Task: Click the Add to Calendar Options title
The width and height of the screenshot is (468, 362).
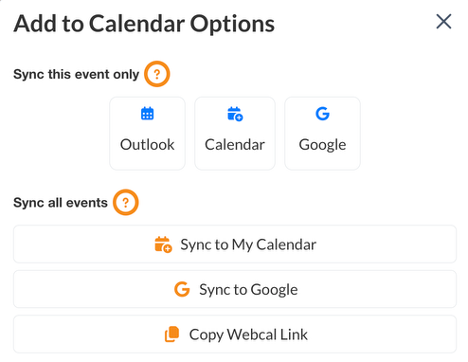Action: [144, 24]
